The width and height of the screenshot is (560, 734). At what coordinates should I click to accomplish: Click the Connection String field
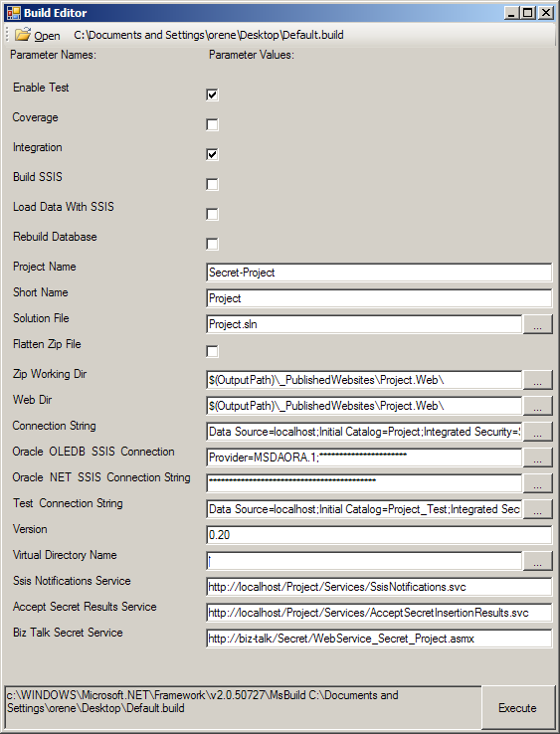pyautogui.click(x=364, y=431)
